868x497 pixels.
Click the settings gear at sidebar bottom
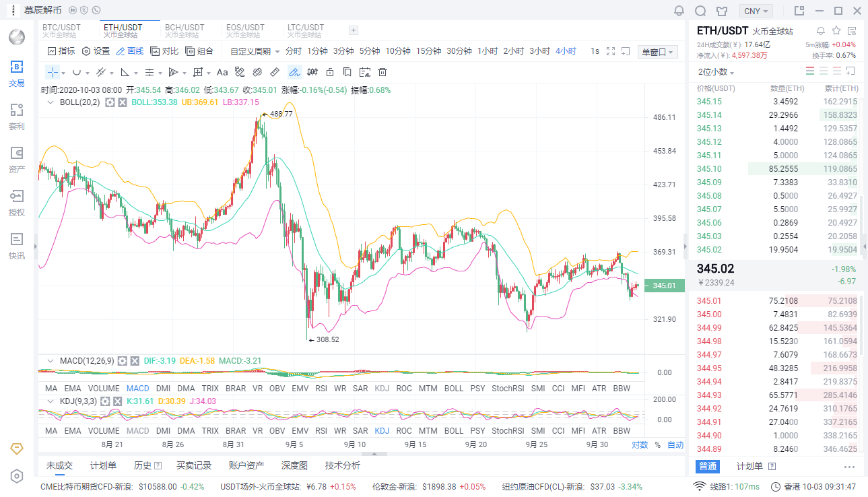[x=17, y=476]
